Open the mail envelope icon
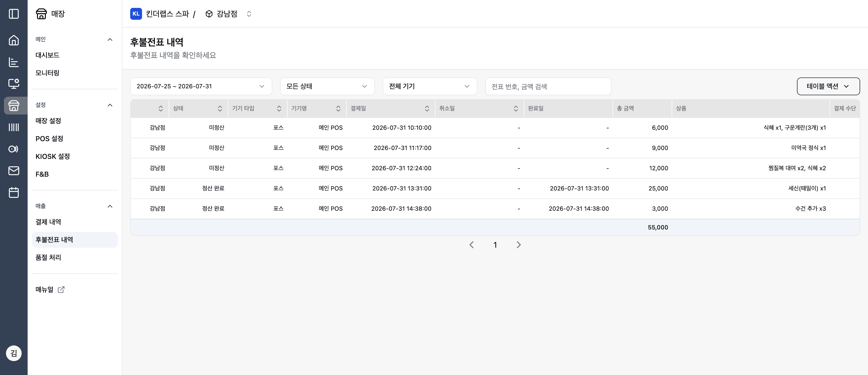Viewport: 868px width, 375px height. click(x=14, y=171)
